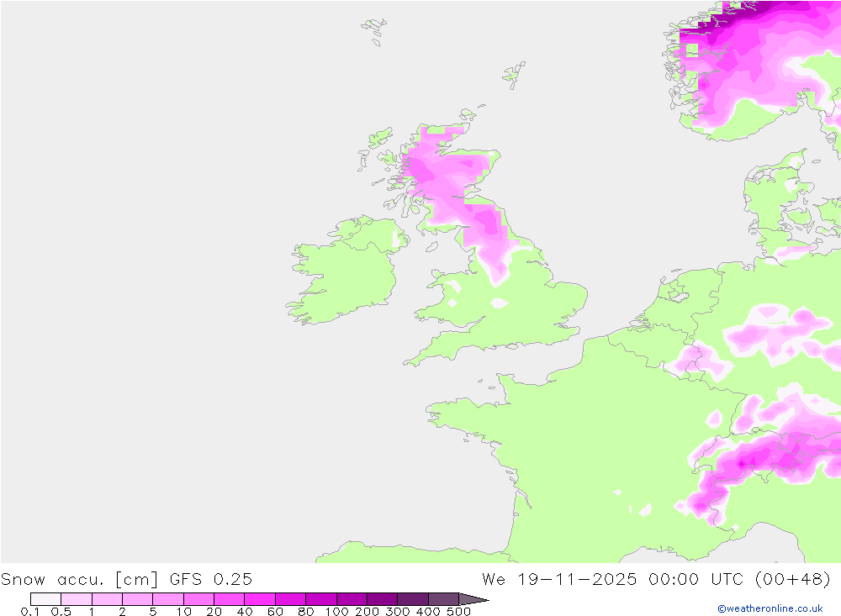The image size is (841, 616).
Task: Click the 0.1–0.5 cm legend color swatch
Action: click(45, 599)
